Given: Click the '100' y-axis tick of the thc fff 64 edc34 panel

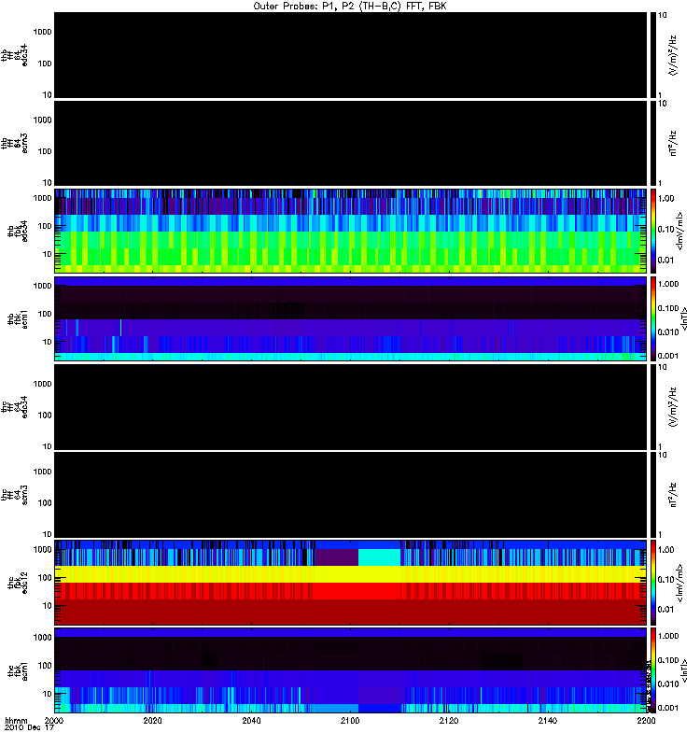Looking at the screenshot, I should pos(45,415).
